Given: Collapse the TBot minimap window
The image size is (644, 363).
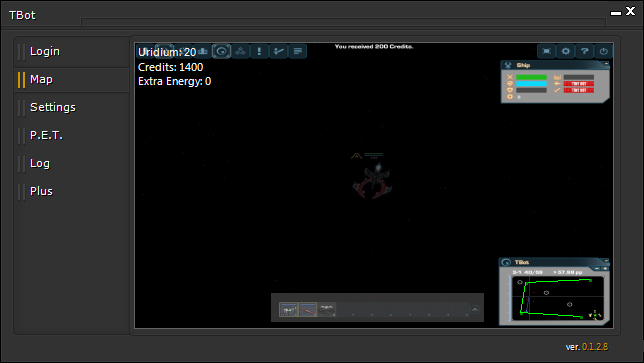Looking at the screenshot, I should [x=606, y=260].
